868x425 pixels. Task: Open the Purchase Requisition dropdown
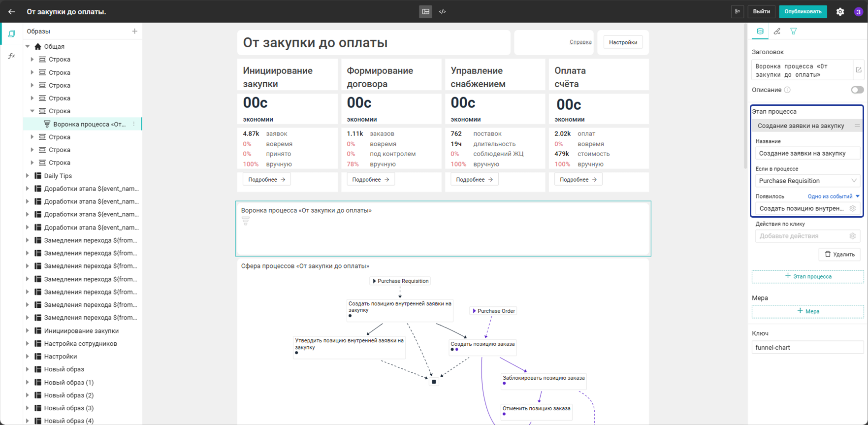(x=808, y=181)
